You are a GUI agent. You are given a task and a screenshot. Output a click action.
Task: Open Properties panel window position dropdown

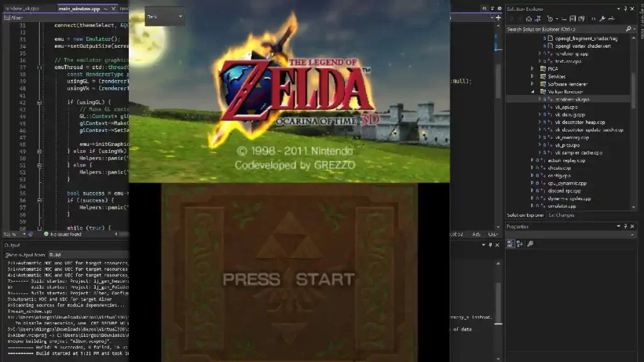click(618, 226)
